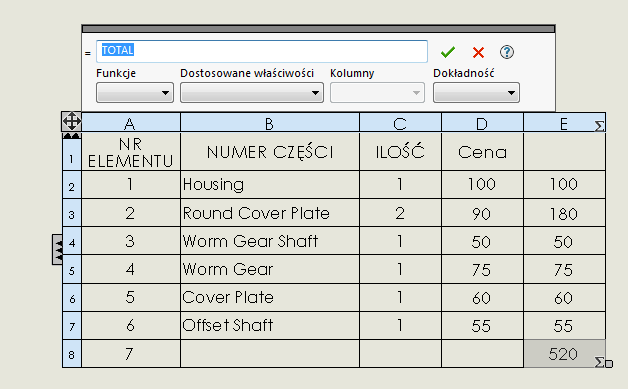Click the empty part number cell in row 8
The width and height of the screenshot is (628, 389).
pyautogui.click(x=270, y=354)
